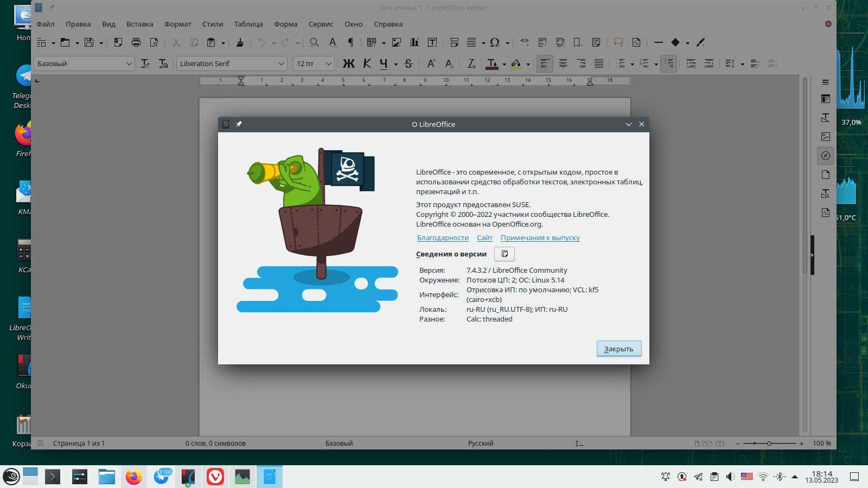Click the Русский language in status bar

(x=481, y=444)
